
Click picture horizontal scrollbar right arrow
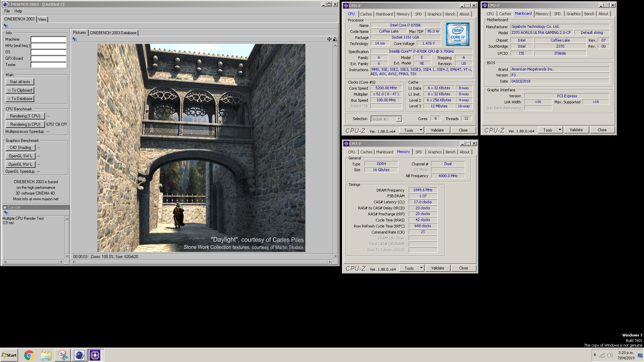[330, 262]
